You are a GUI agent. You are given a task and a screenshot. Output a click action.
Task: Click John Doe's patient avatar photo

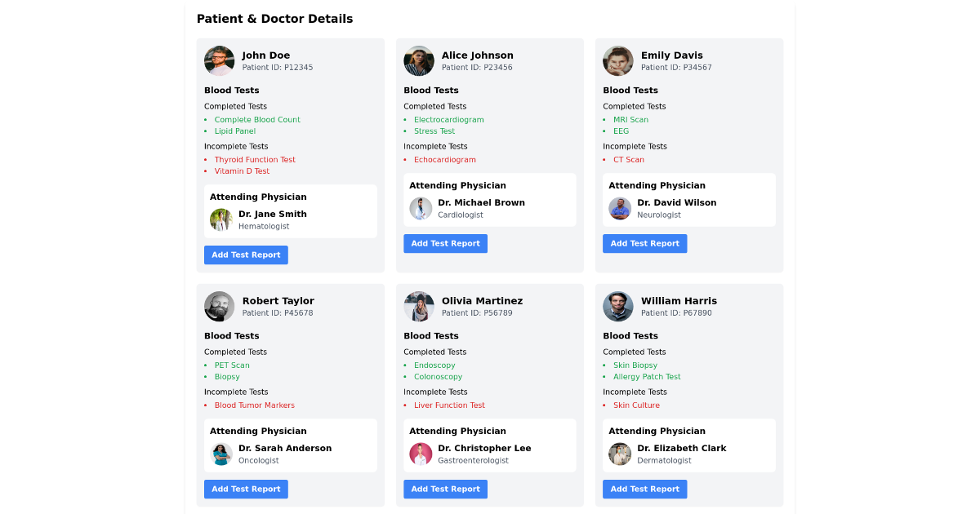(219, 61)
